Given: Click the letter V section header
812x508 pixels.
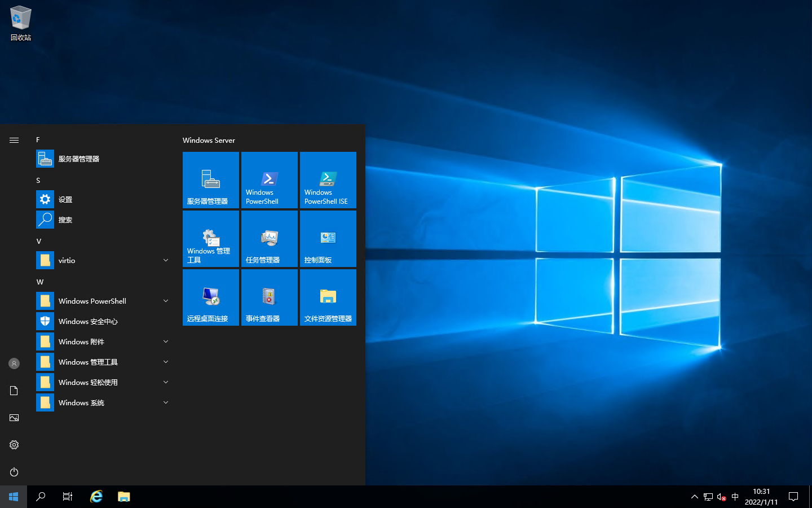Looking at the screenshot, I should click(39, 241).
